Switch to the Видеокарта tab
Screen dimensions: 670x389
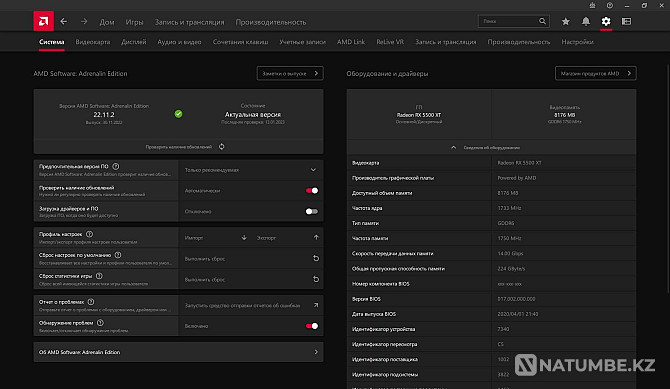pos(93,42)
